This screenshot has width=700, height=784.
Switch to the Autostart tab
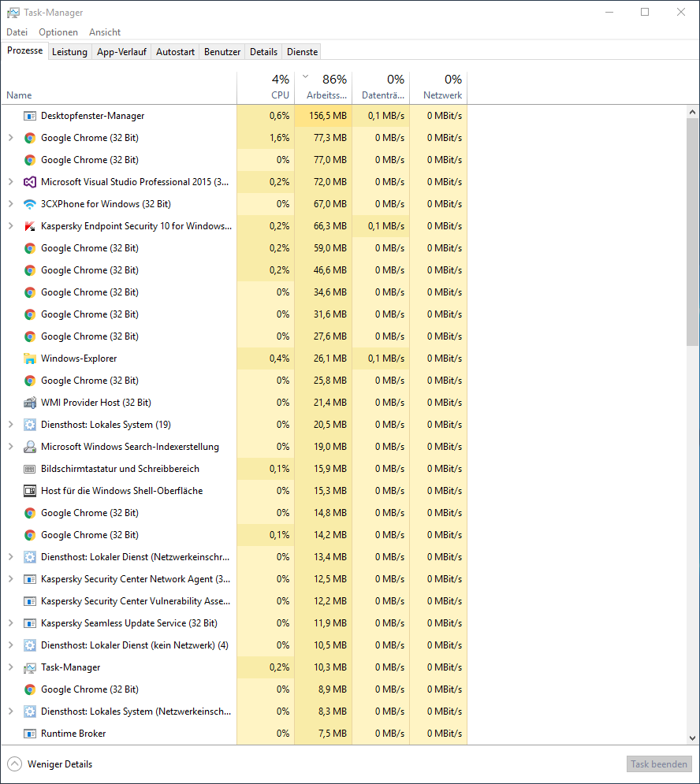pos(175,52)
